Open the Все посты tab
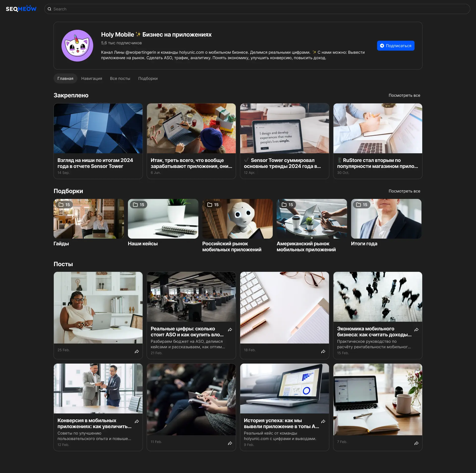Screen dimensions: 476x473 pos(120,78)
